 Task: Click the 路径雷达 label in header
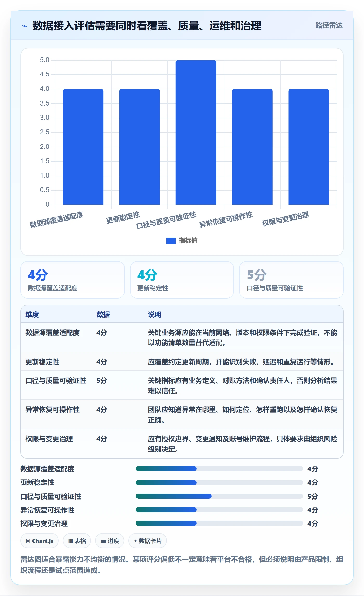pos(329,25)
